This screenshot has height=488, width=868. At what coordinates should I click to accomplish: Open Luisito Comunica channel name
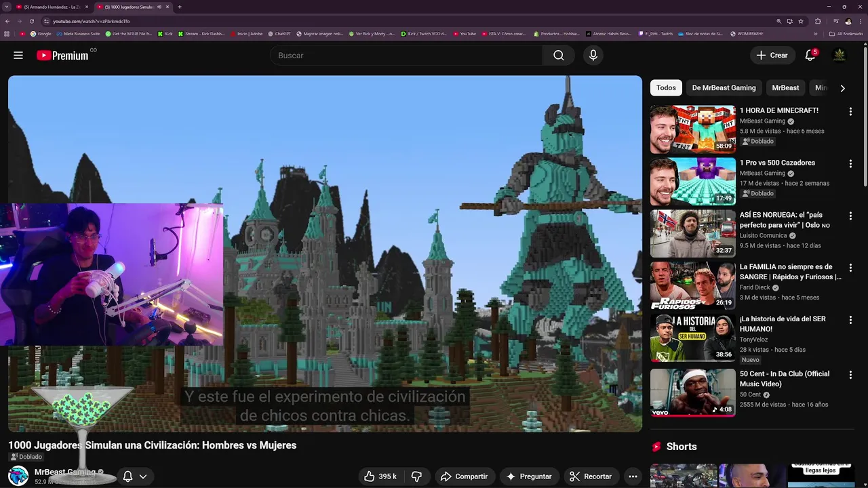click(763, 236)
